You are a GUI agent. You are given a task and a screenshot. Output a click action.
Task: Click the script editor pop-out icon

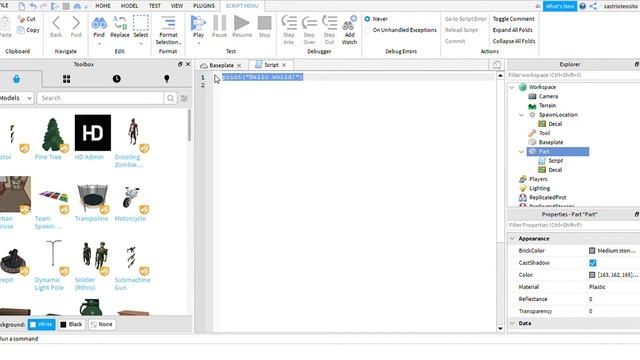pos(497,65)
